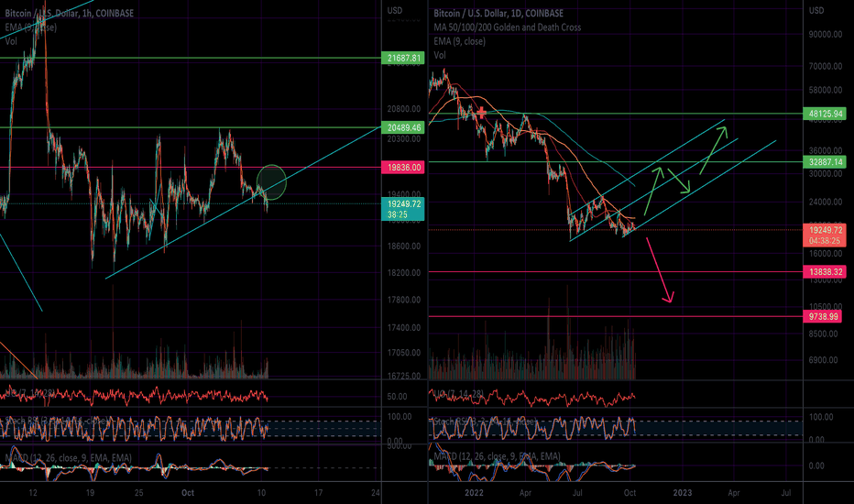854x504 pixels.
Task: Click the teal 19249.72 current price label
Action: coord(403,209)
